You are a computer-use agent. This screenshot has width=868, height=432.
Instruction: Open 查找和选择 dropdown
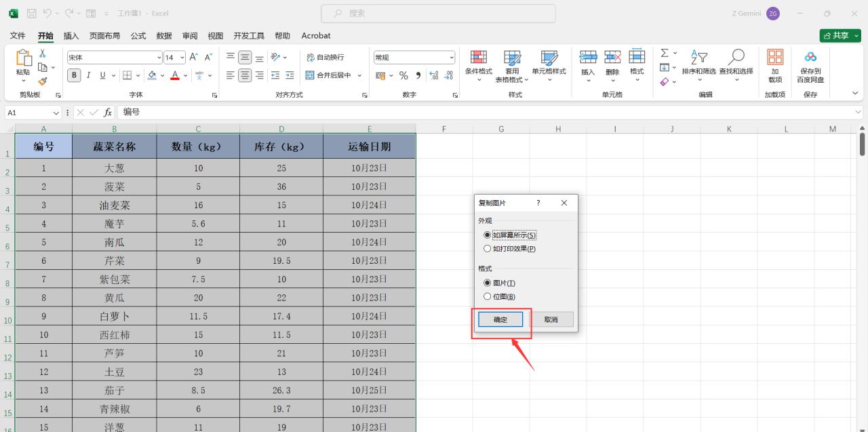(736, 66)
